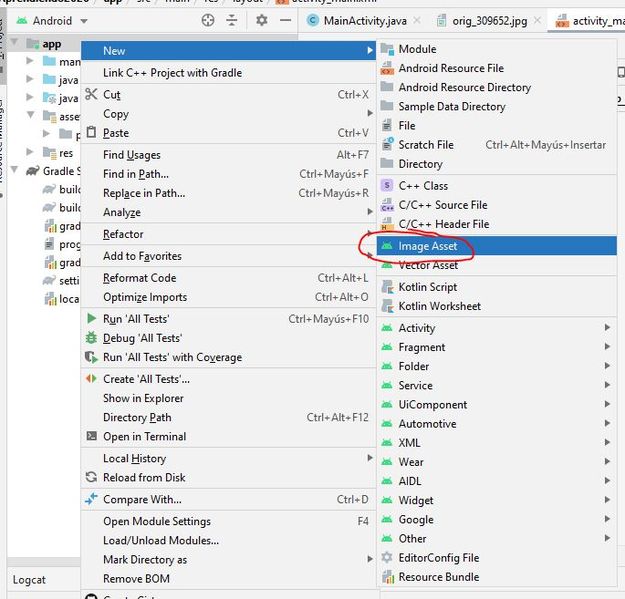625x599 pixels.
Task: Click the Reload from Disk icon
Action: point(91,477)
